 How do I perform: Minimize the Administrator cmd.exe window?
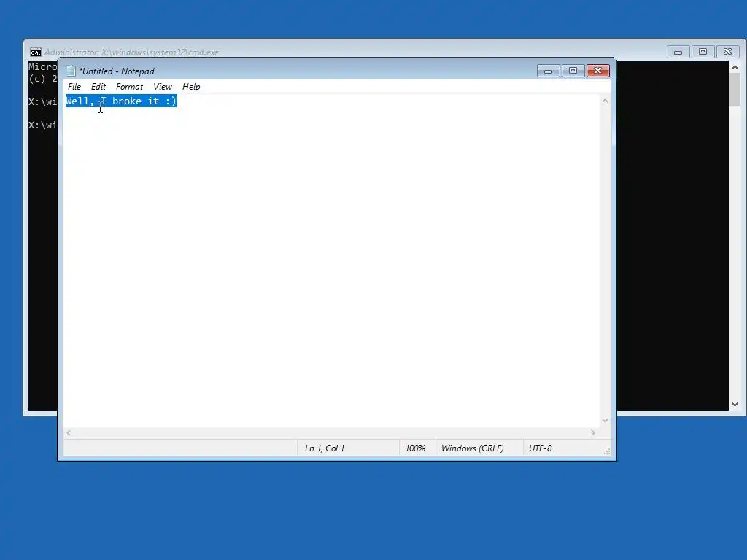pyautogui.click(x=678, y=52)
